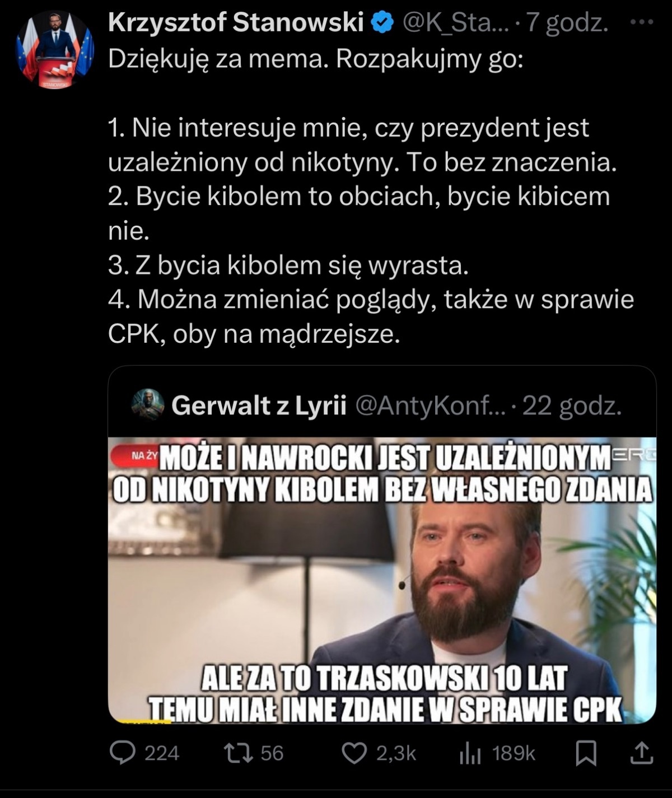Open the three-dot more options menu
Image resolution: width=672 pixels, height=798 pixels.
coord(641,23)
